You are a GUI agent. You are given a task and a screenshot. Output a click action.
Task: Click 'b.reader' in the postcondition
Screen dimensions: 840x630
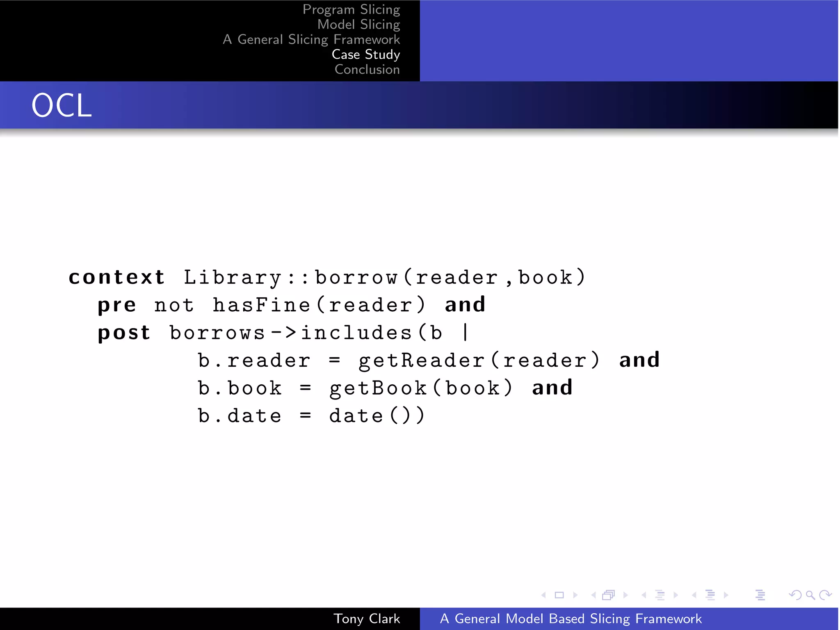point(254,361)
